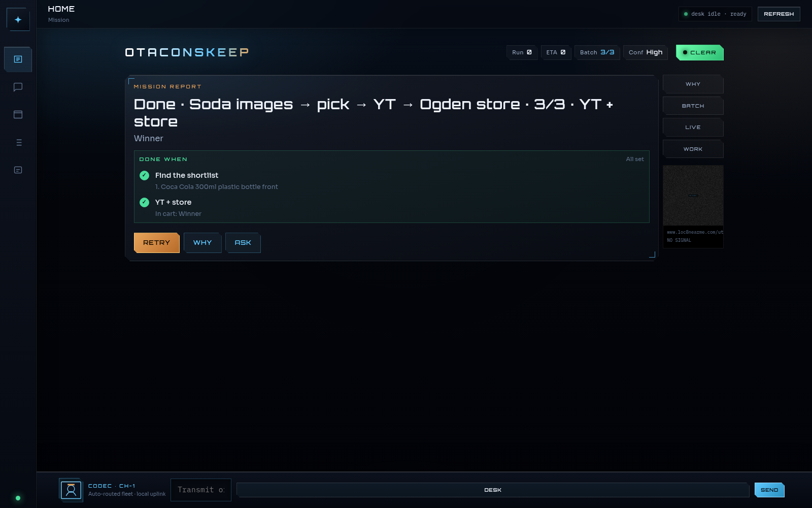
Task: Click the ASK button
Action: click(x=243, y=243)
